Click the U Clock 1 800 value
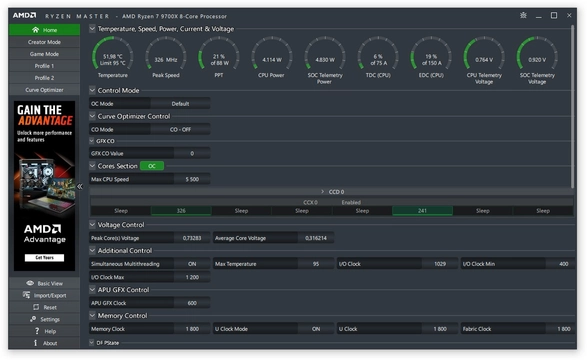 click(x=440, y=329)
